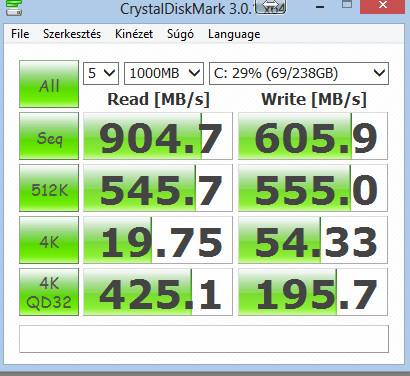410x376 pixels.
Task: Expand the test size dropdown showing 1000MB
Action: coord(164,73)
